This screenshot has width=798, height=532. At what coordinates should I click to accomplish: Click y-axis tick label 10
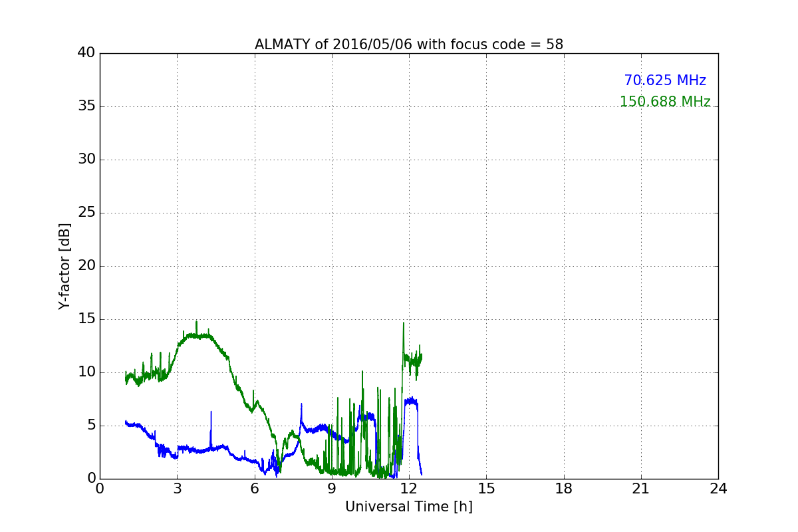coord(86,372)
